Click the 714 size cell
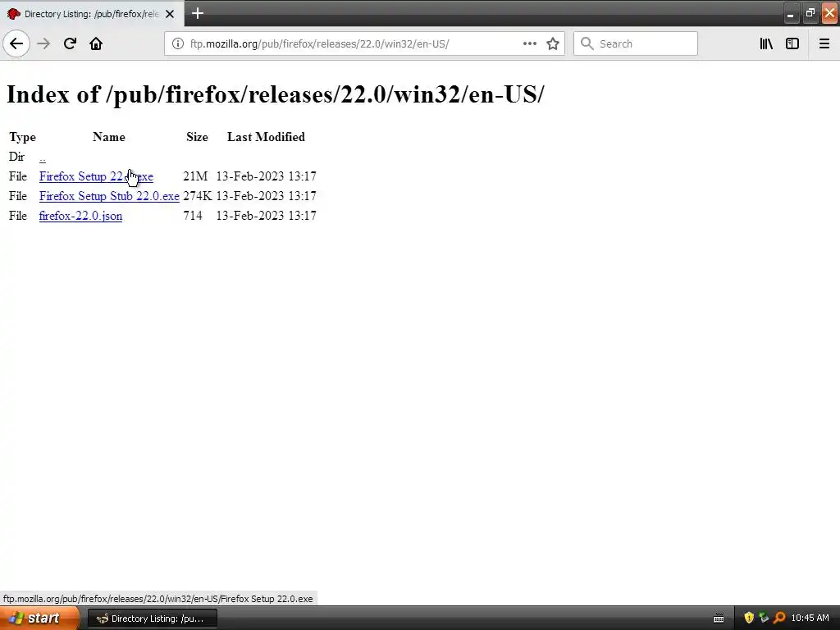This screenshot has height=630, width=840. tap(193, 216)
